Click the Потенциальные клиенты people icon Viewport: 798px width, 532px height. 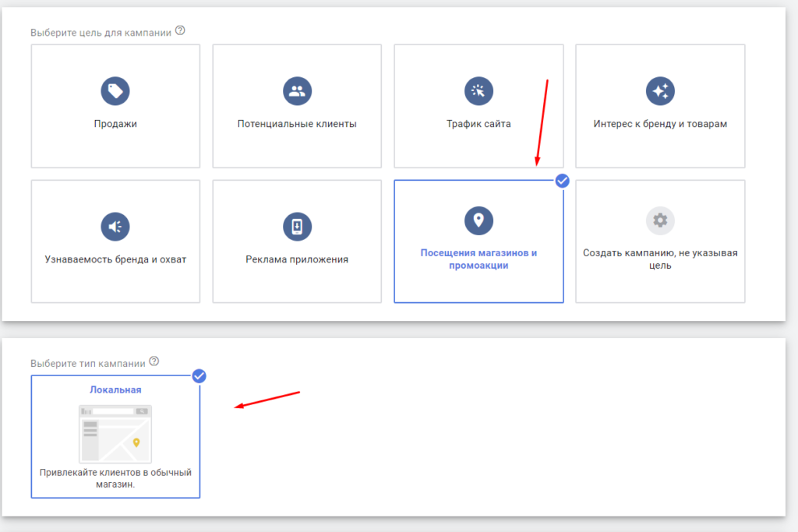click(x=297, y=91)
